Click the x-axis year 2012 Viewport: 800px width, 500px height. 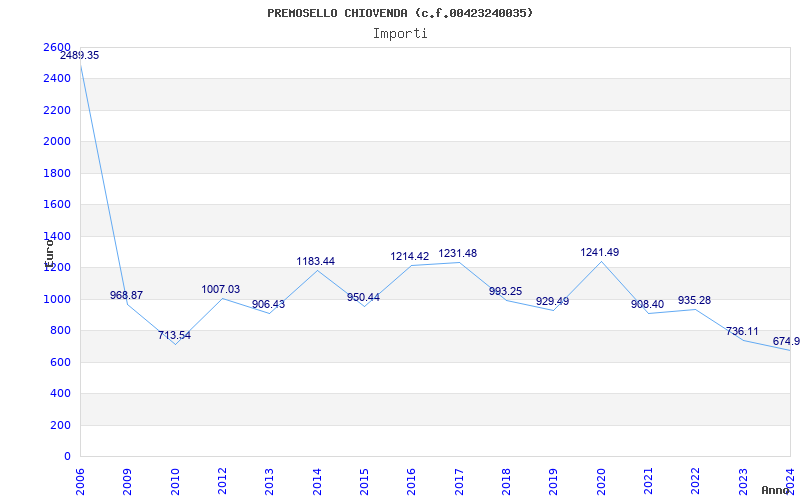pos(222,482)
